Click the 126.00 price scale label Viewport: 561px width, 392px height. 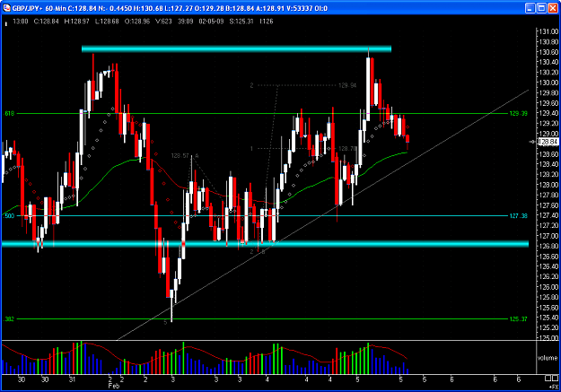pos(549,287)
